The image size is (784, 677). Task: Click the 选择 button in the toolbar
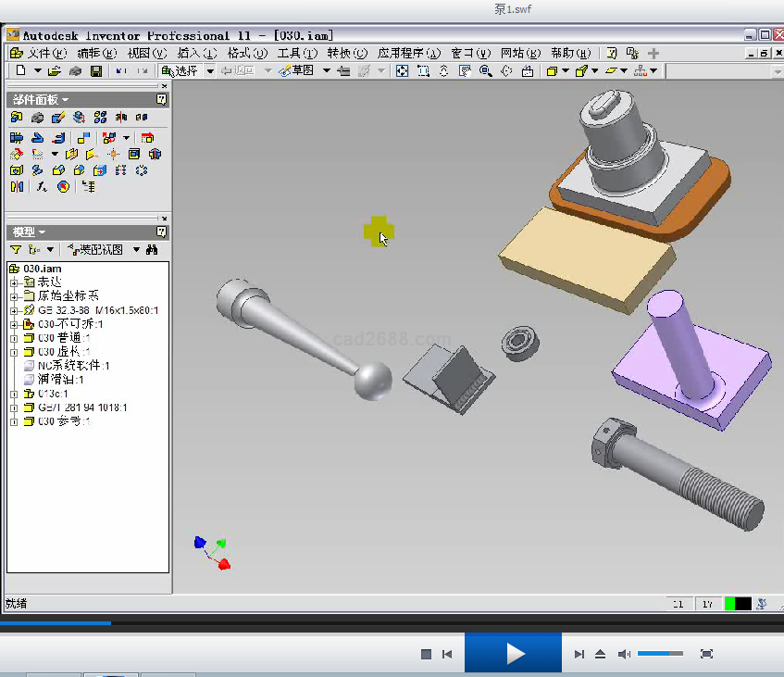[180, 70]
